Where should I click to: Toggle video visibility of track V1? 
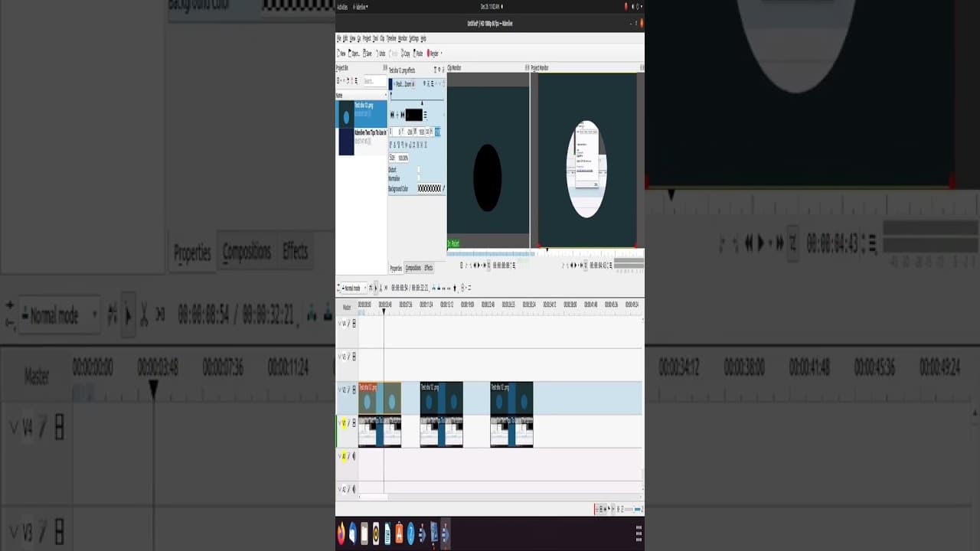pyautogui.click(x=354, y=422)
